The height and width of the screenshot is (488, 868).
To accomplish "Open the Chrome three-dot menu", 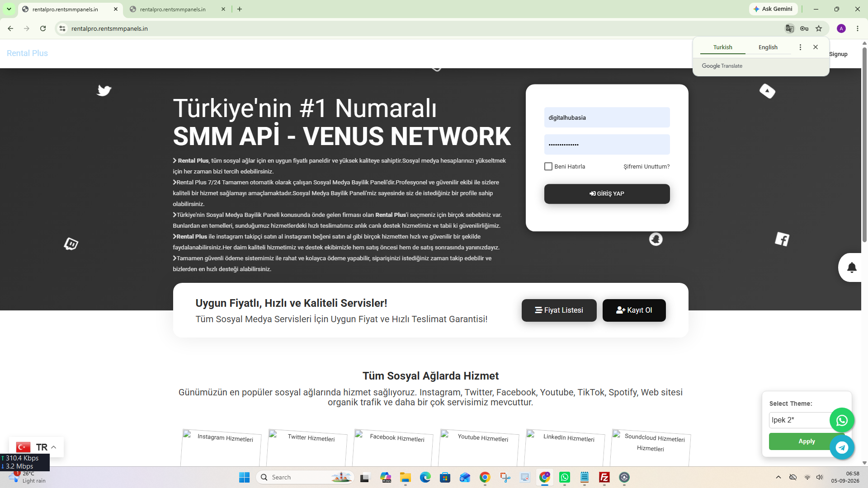I will 858,28.
